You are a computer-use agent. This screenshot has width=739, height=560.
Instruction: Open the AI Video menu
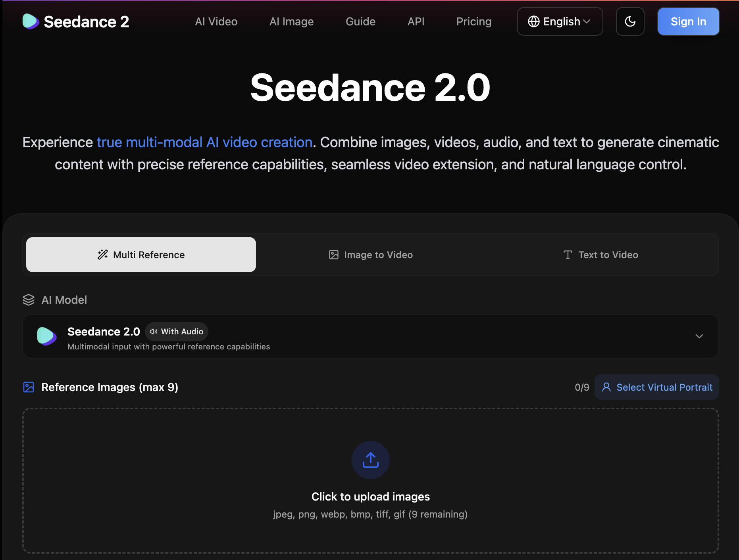pos(216,21)
